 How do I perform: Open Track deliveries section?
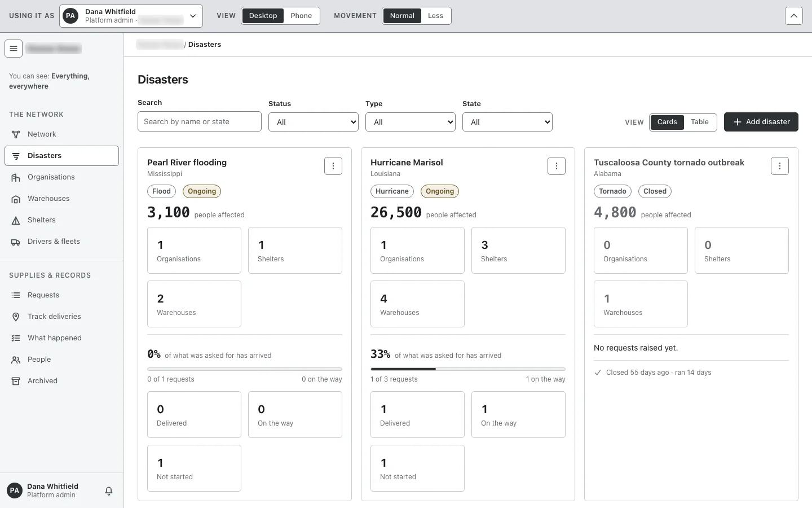61,317
